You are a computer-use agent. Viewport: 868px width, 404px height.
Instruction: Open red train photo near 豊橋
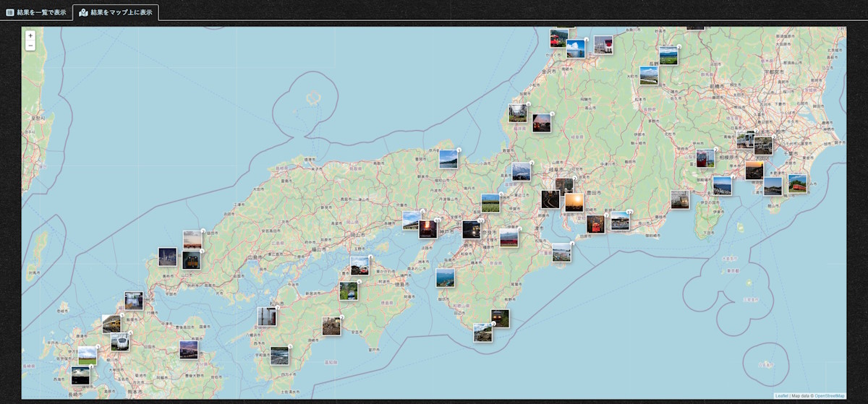click(596, 224)
